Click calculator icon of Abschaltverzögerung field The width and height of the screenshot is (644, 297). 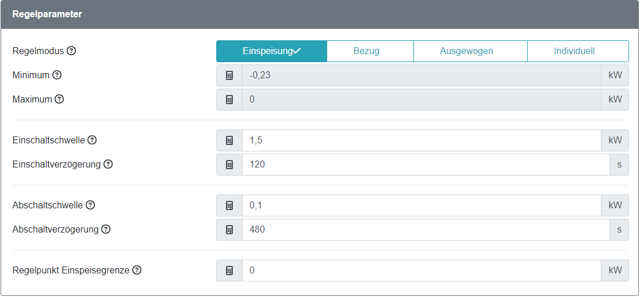pos(229,230)
